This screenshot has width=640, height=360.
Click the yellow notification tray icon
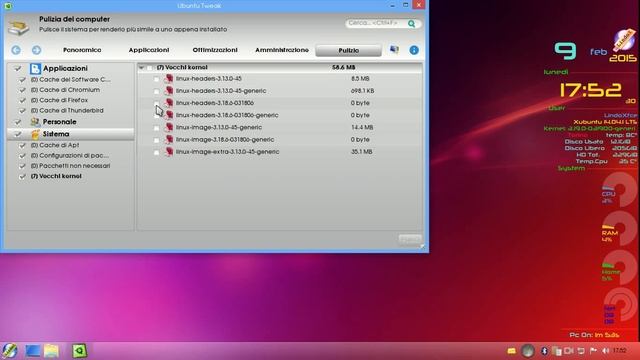[x=511, y=351]
